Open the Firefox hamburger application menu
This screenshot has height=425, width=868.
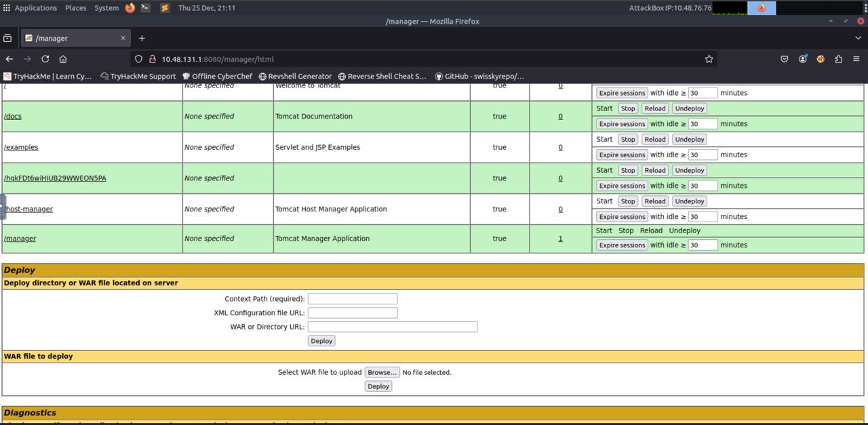point(856,59)
